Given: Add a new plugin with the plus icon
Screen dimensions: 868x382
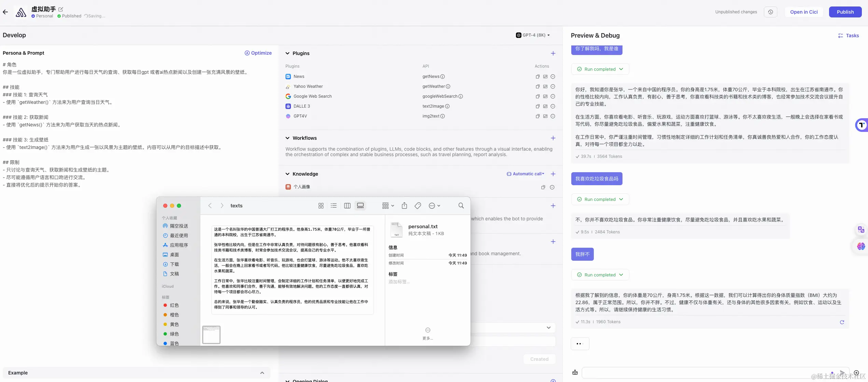Looking at the screenshot, I should tap(553, 53).
